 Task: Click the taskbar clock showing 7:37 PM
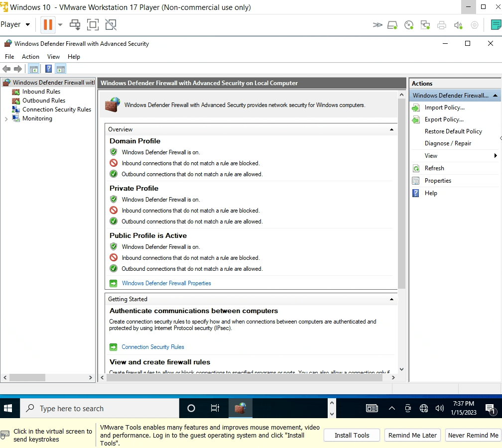[464, 408]
